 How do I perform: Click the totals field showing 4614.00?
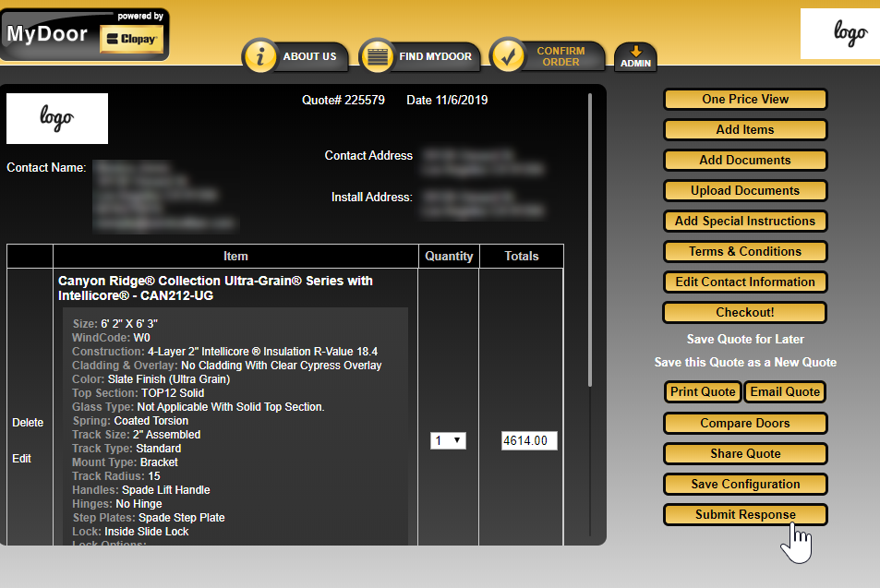(x=529, y=440)
